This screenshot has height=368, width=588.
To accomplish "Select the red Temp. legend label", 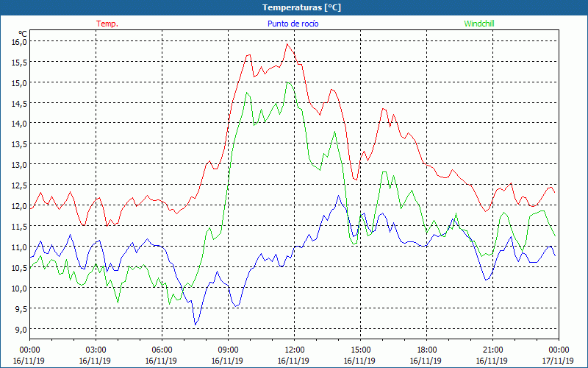I will tap(107, 24).
